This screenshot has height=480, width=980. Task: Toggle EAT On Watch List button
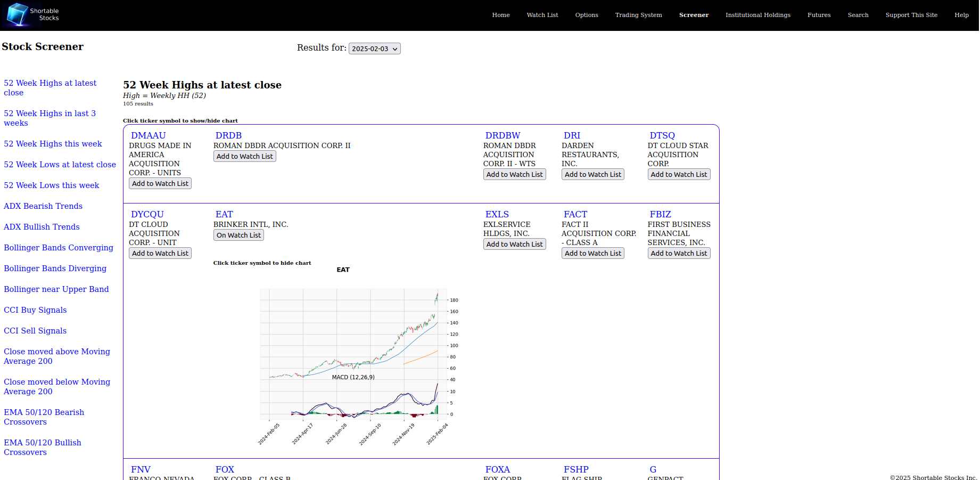point(238,235)
